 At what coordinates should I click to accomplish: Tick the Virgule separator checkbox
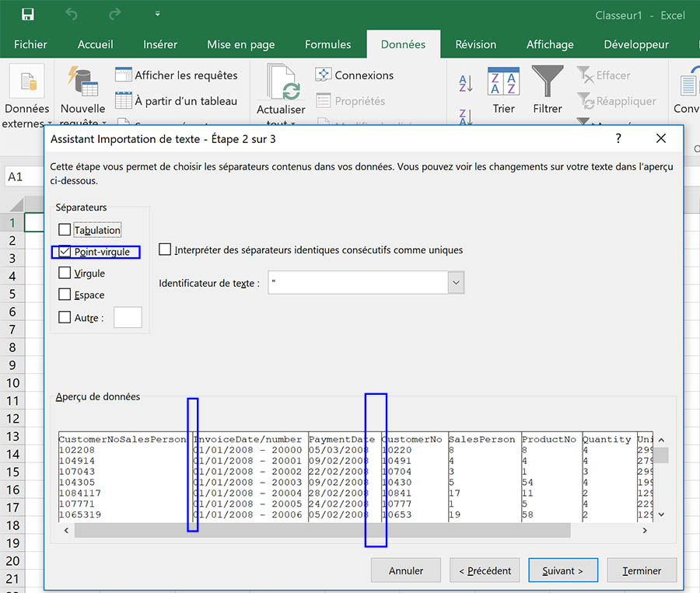point(65,274)
